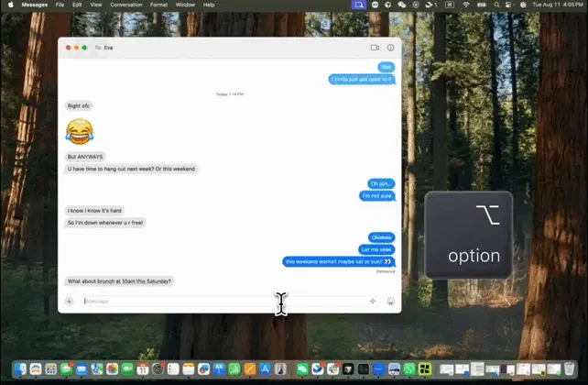Open Slack from the Dock
The image size is (588, 385).
coord(332,369)
